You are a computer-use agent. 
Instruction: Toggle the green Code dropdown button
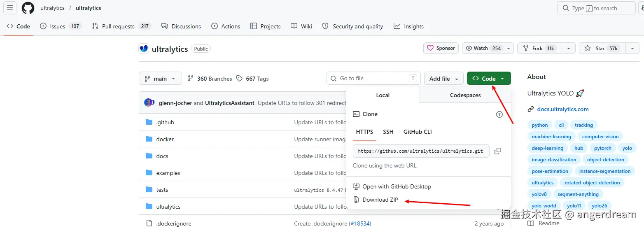point(489,79)
